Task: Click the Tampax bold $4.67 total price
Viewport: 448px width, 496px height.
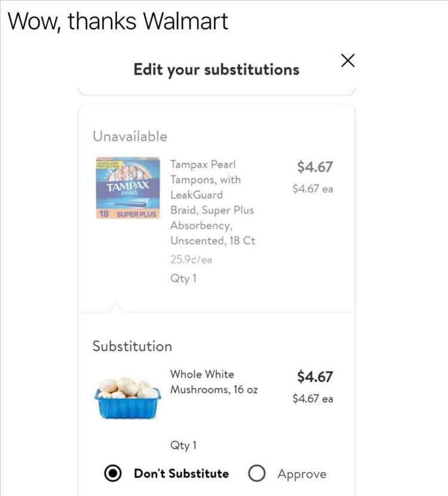Action: [315, 167]
